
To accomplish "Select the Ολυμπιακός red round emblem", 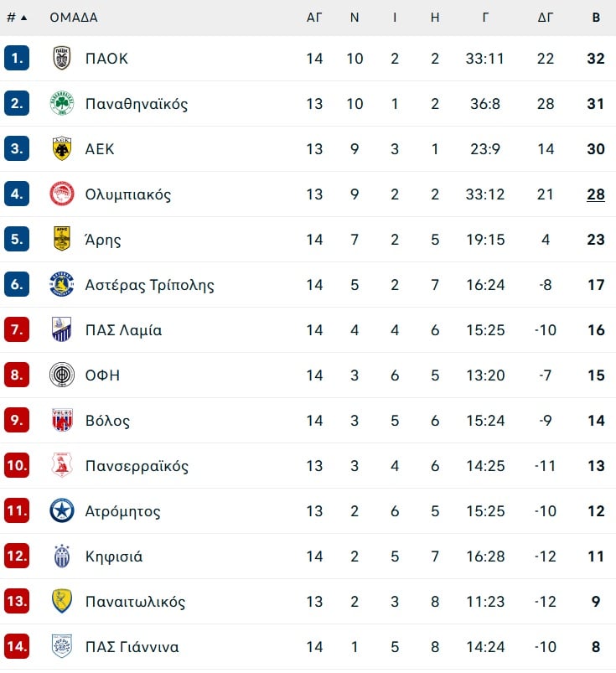I will coord(62,194).
